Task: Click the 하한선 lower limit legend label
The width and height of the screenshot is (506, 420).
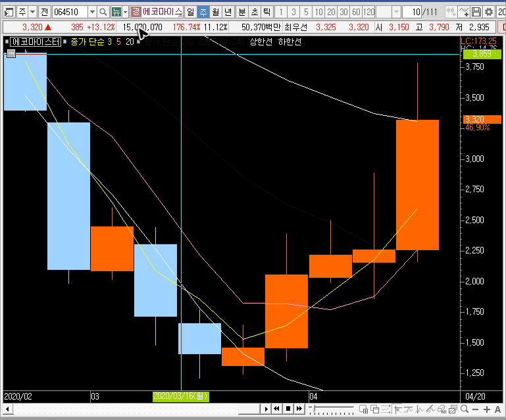Action: point(290,41)
